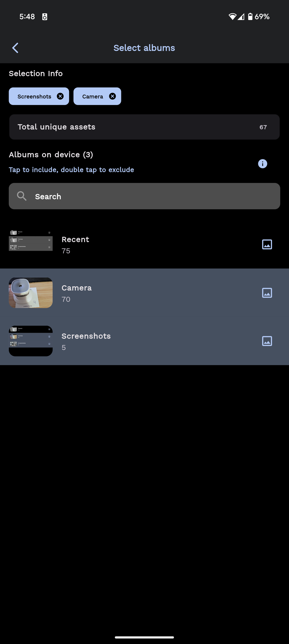The image size is (289, 644).
Task: Toggle selection of the Screenshots album
Action: coord(144,341)
